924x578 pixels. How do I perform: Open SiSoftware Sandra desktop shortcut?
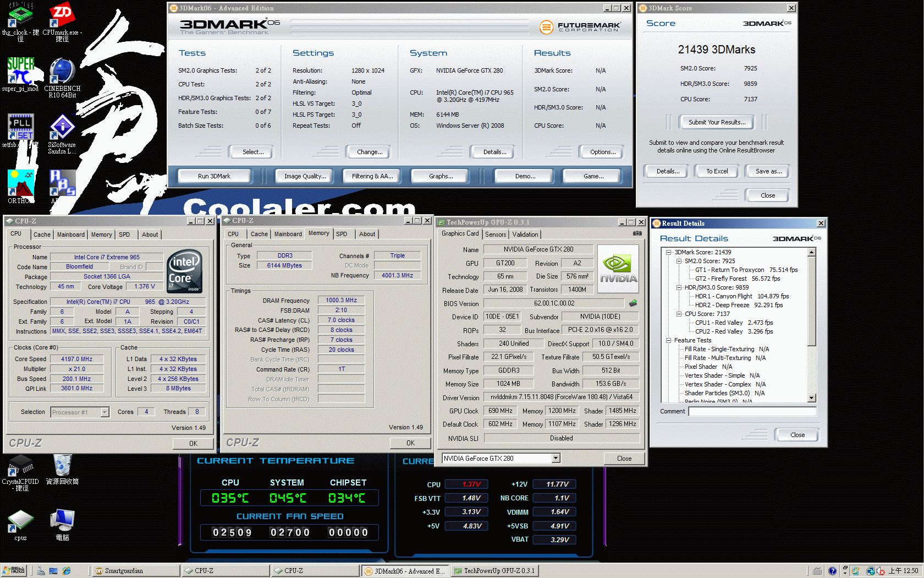pos(62,134)
